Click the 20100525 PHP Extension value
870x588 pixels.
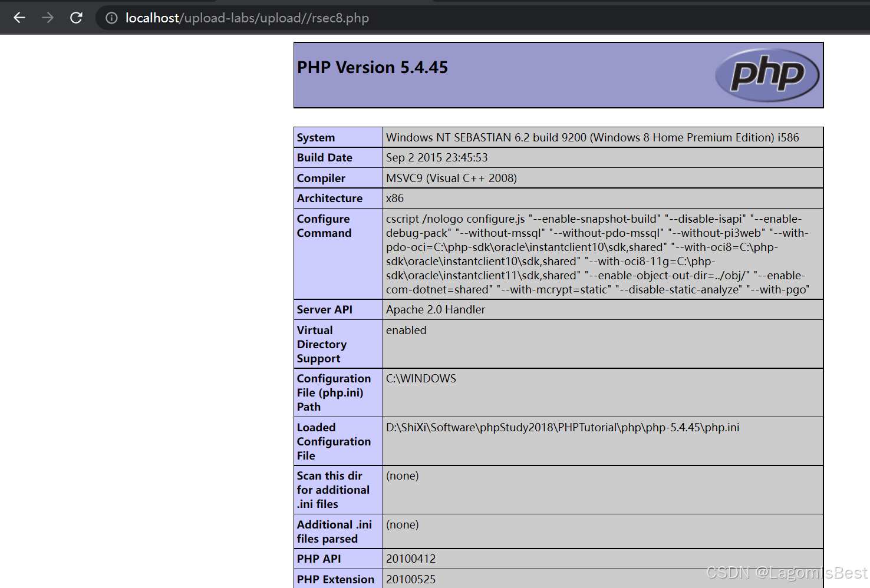(x=411, y=579)
